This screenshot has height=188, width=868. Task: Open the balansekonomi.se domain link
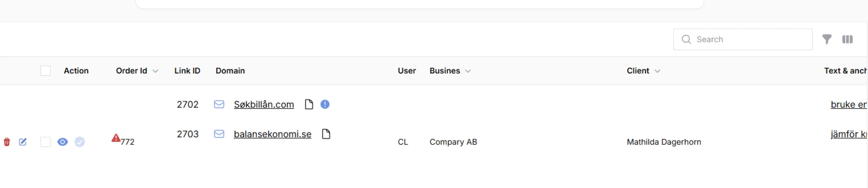coord(272,134)
